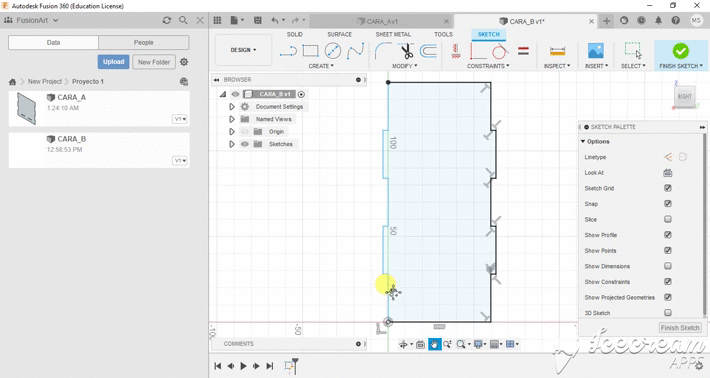710x378 pixels.
Task: Switch to the TOOLS tab
Action: pos(443,34)
